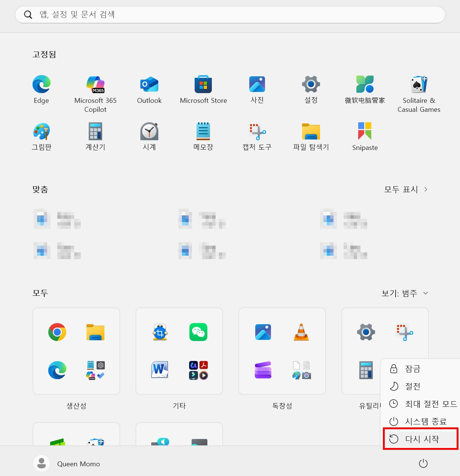Screen dimensions: 460x476
Task: Open the pinned 시계 (Clock) app
Action: (x=149, y=136)
